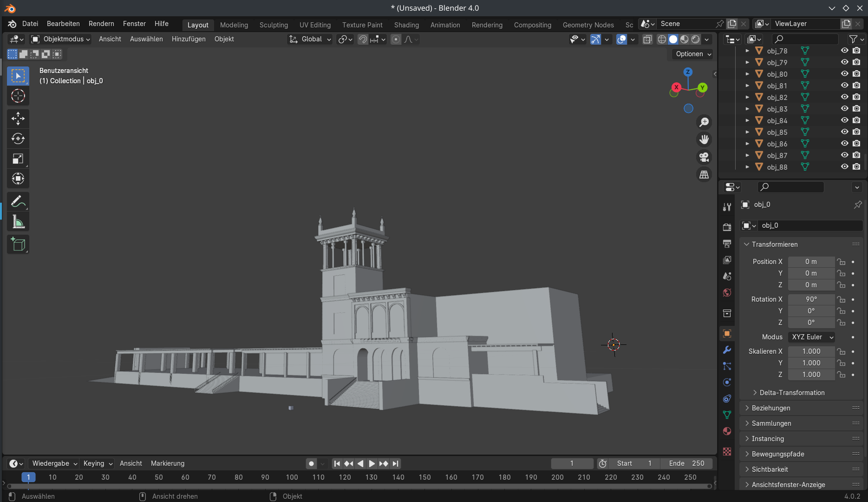868x502 pixels.
Task: Choose the Measure tool
Action: pyautogui.click(x=18, y=222)
